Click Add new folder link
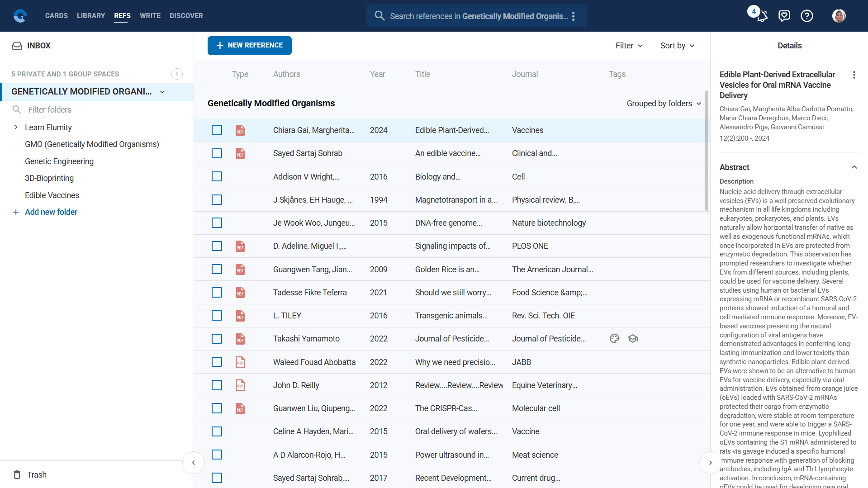The height and width of the screenshot is (488, 868). click(x=51, y=212)
